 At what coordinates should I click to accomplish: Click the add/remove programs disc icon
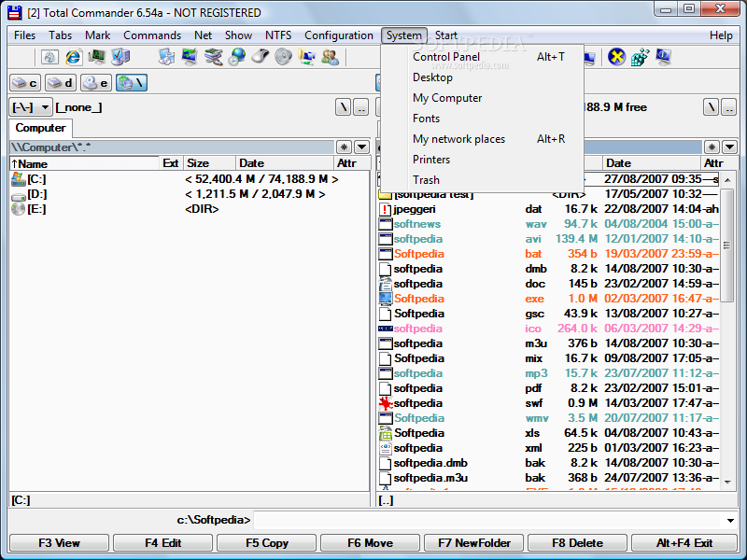(x=166, y=57)
